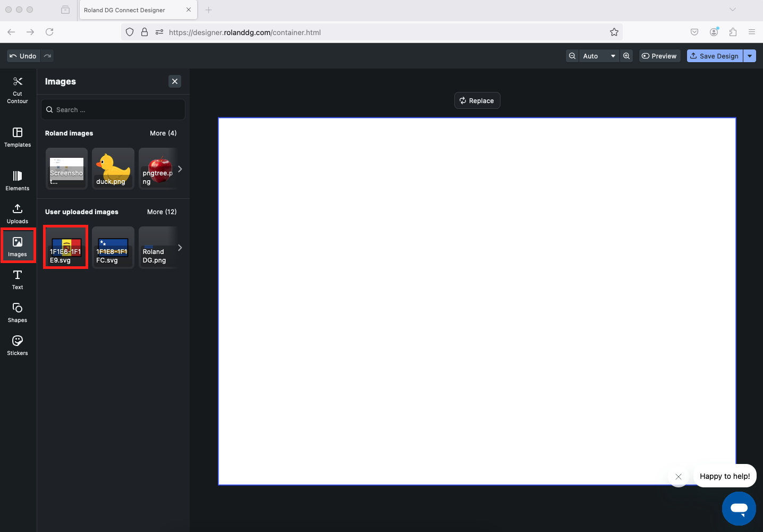The image size is (763, 532).
Task: Open the Cut Contour tool
Action: [18, 90]
